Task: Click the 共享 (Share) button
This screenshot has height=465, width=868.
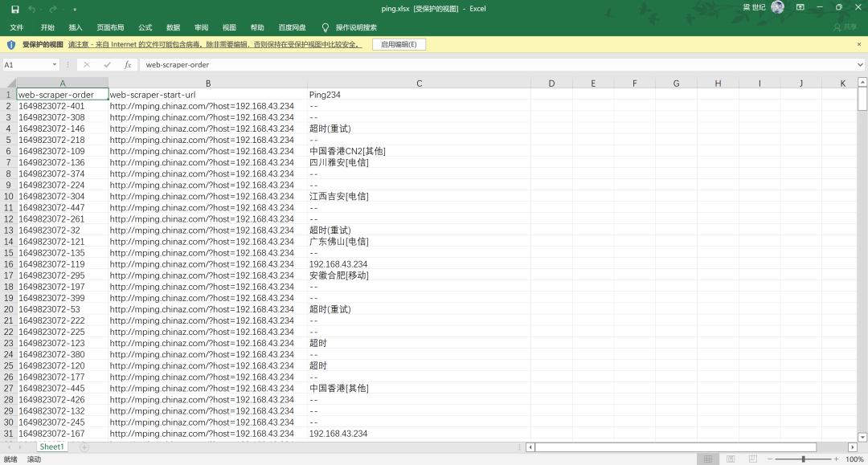Action: pos(845,27)
